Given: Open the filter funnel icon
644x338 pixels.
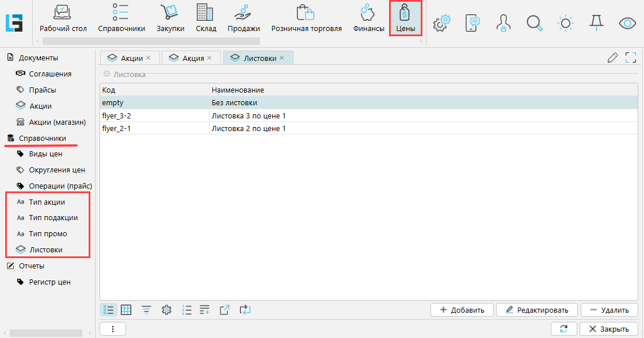Looking at the screenshot, I should [x=147, y=310].
